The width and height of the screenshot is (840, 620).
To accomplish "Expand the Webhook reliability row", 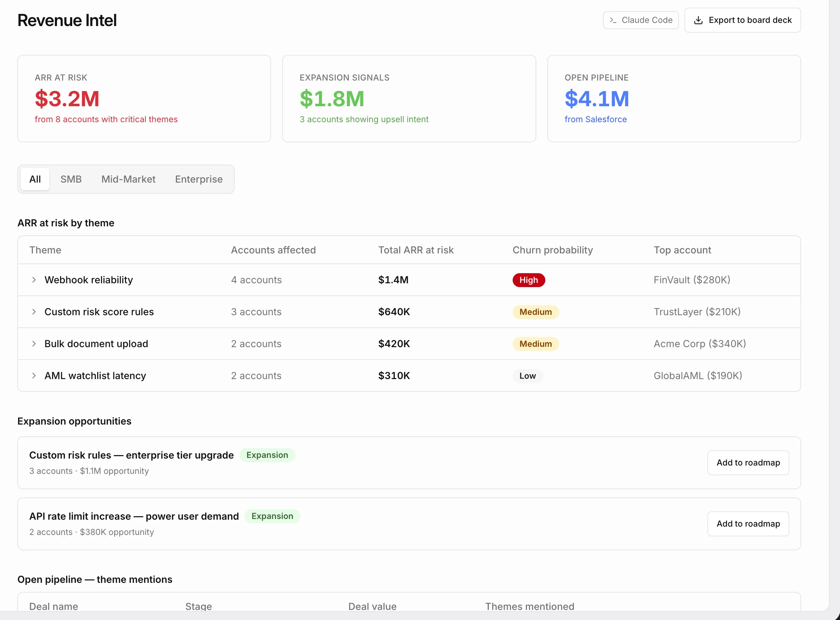I will point(34,280).
